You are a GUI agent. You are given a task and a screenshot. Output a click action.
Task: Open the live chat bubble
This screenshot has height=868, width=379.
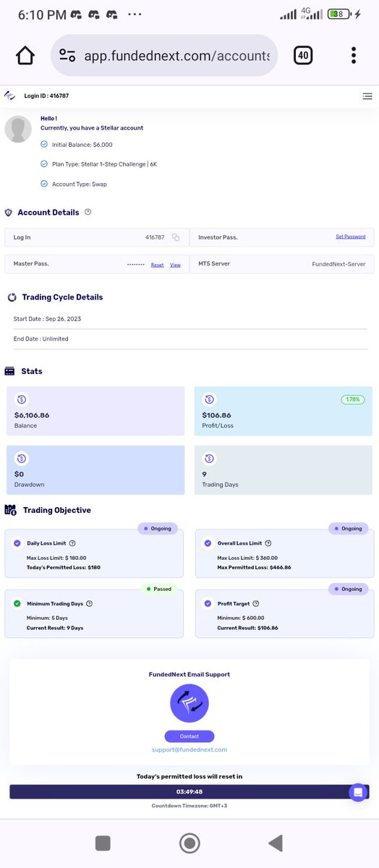click(358, 792)
